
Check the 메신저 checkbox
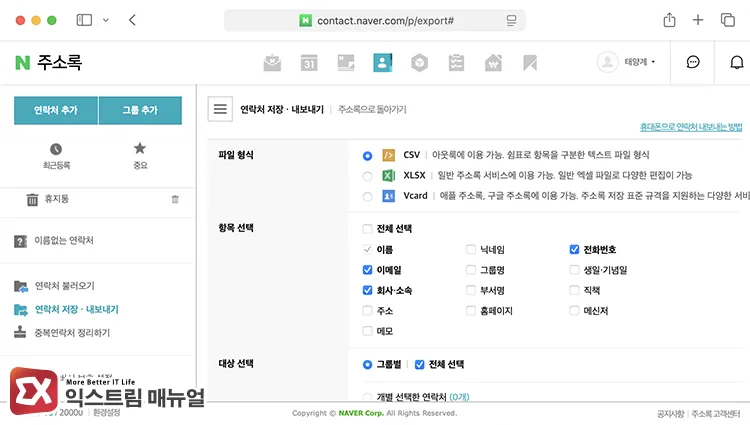(574, 311)
